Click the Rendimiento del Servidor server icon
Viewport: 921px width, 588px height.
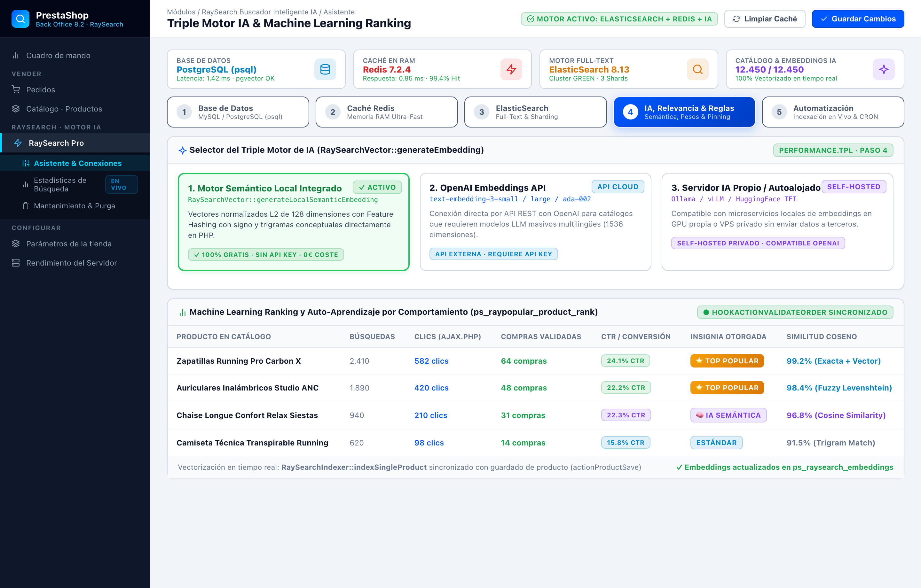tap(16, 263)
